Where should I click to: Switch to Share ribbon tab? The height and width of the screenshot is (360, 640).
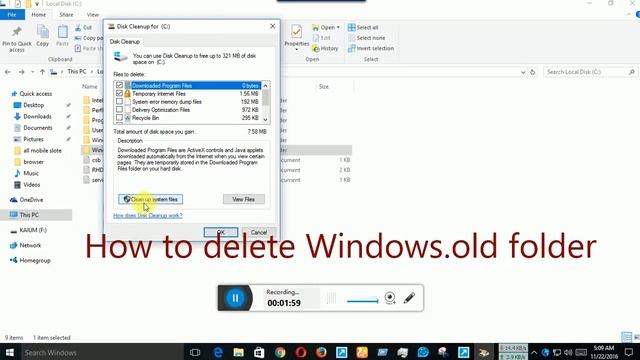tap(66, 15)
